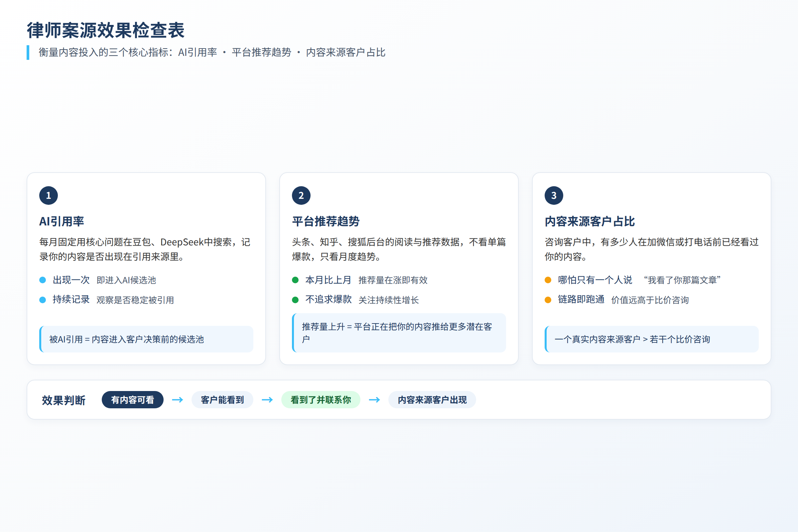Viewport: 798px width, 532px height.
Task: Click the callout 一个真实内容来源客户 > 若干个比价咨询
Action: click(x=652, y=339)
